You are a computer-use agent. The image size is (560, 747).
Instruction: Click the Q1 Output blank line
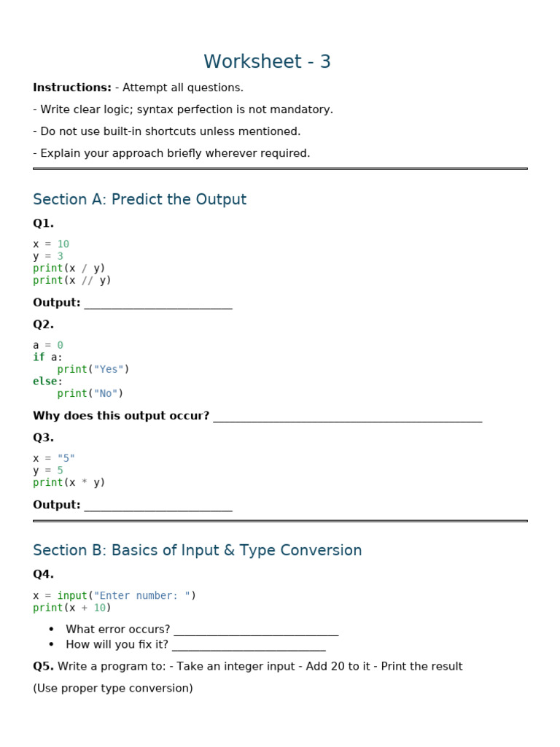(158, 304)
